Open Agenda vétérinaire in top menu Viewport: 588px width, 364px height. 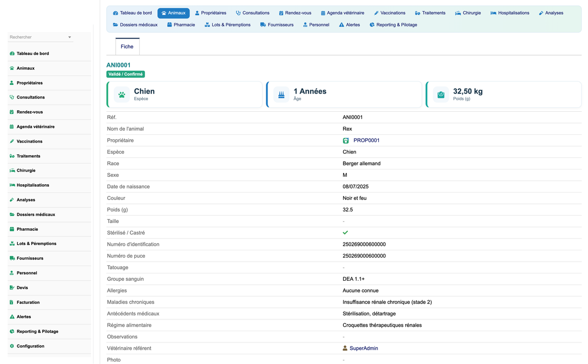[343, 13]
